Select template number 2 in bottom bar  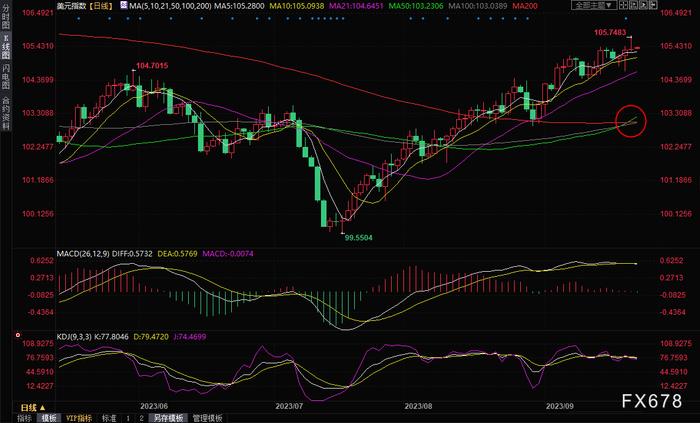coord(142,418)
